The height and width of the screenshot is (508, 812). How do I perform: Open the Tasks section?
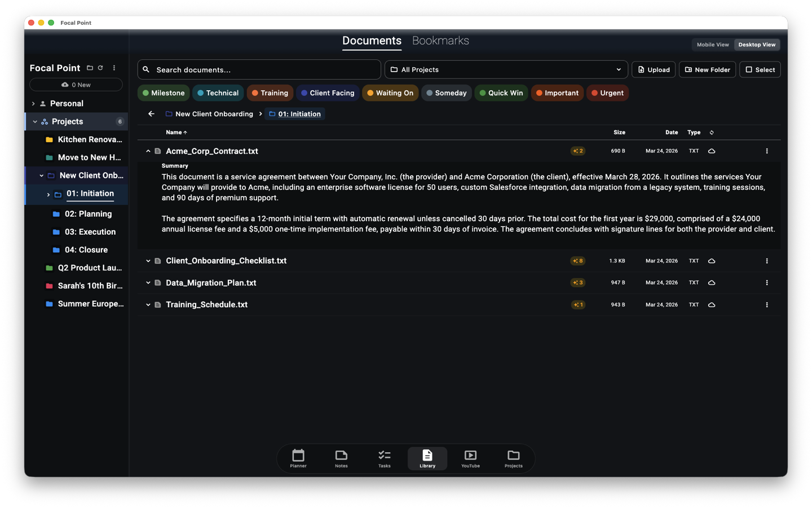[384, 458]
